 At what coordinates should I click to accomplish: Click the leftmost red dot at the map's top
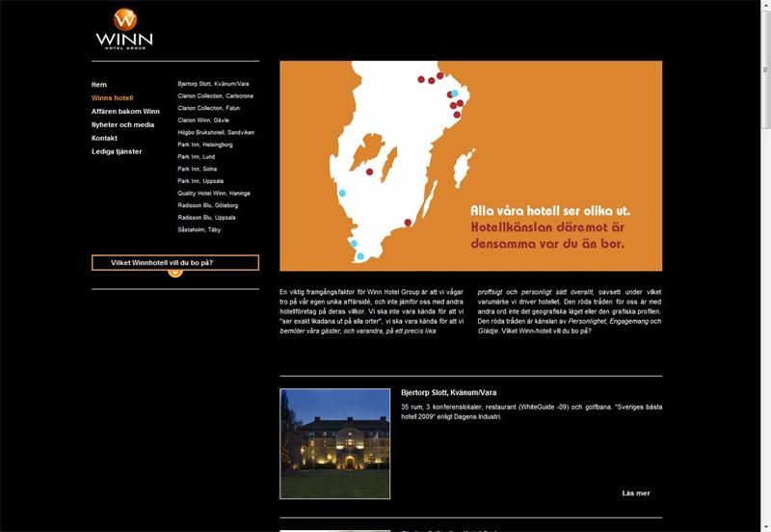421,80
